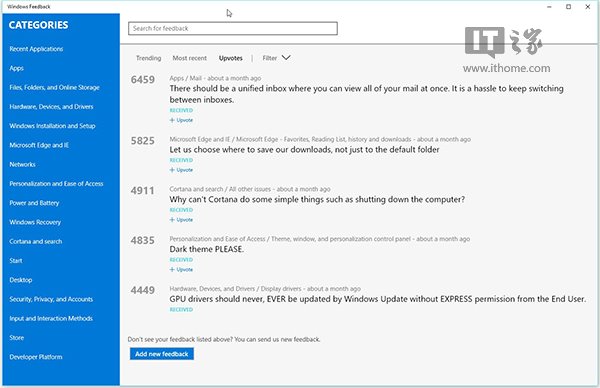Expand the Filter dropdown chevron

[x=286, y=58]
